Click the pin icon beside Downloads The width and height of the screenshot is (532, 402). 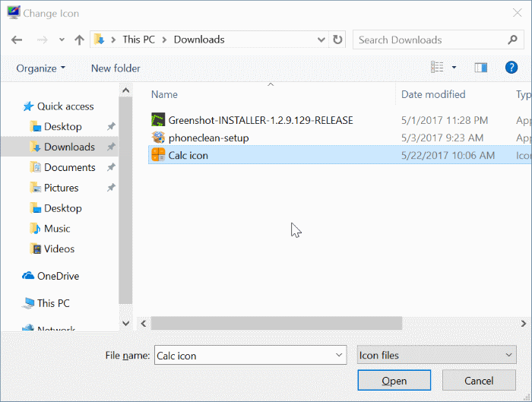tap(111, 147)
